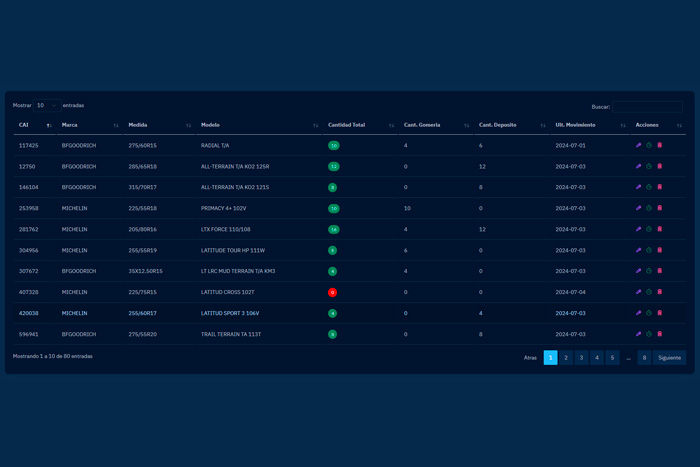Click the Siguiente pagination button
Image resolution: width=700 pixels, height=467 pixels.
pos(669,358)
